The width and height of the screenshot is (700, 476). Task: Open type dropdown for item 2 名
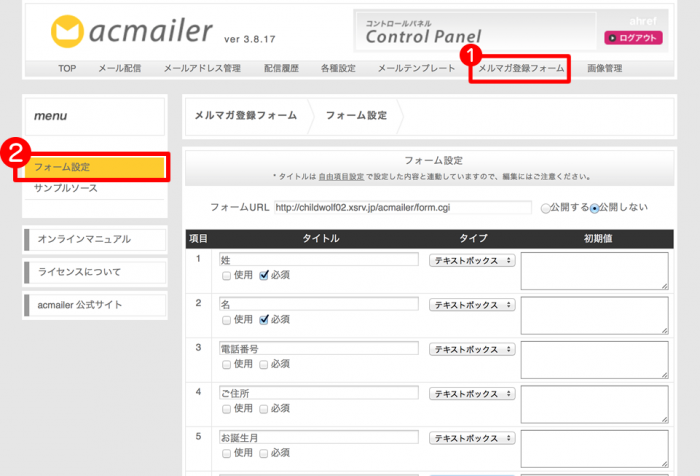coord(472,305)
